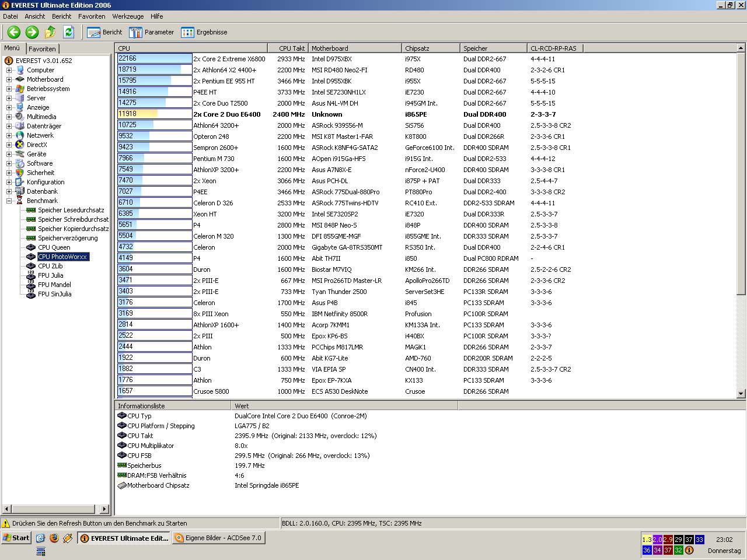Screen dimensions: 747x560
Task: Click the CPU Queen chip icon
Action: pyautogui.click(x=31, y=247)
